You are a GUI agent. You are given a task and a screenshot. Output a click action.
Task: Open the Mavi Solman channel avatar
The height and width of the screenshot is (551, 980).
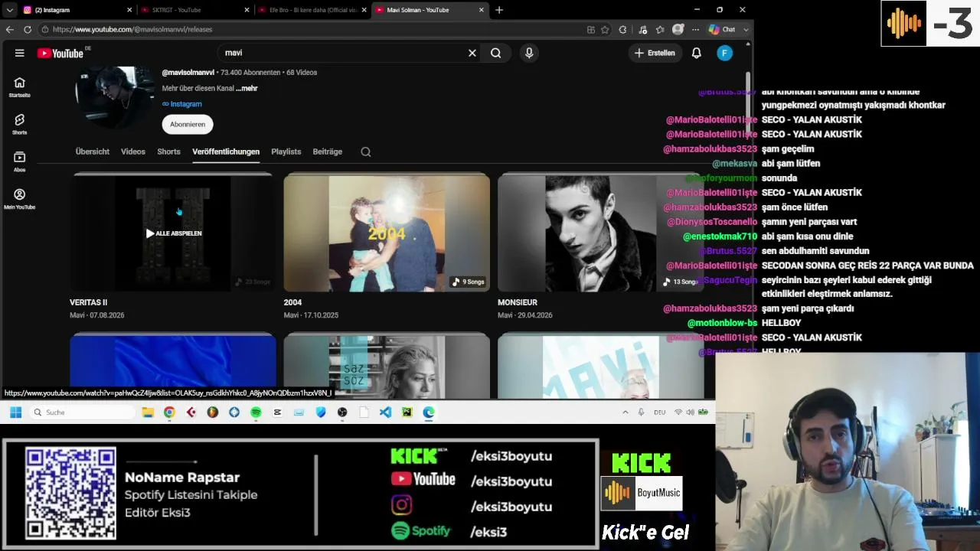coord(115,97)
